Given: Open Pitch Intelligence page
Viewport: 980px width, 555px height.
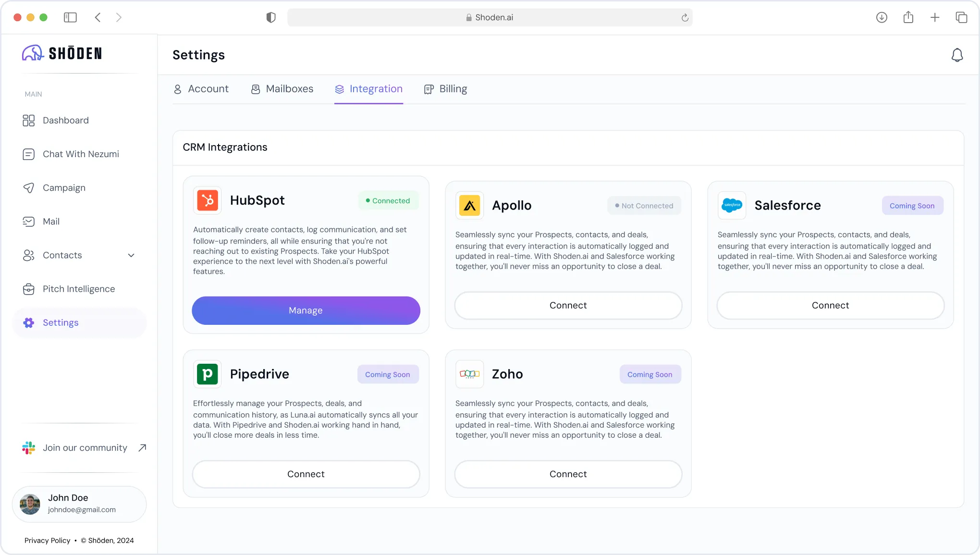Looking at the screenshot, I should click(x=79, y=289).
